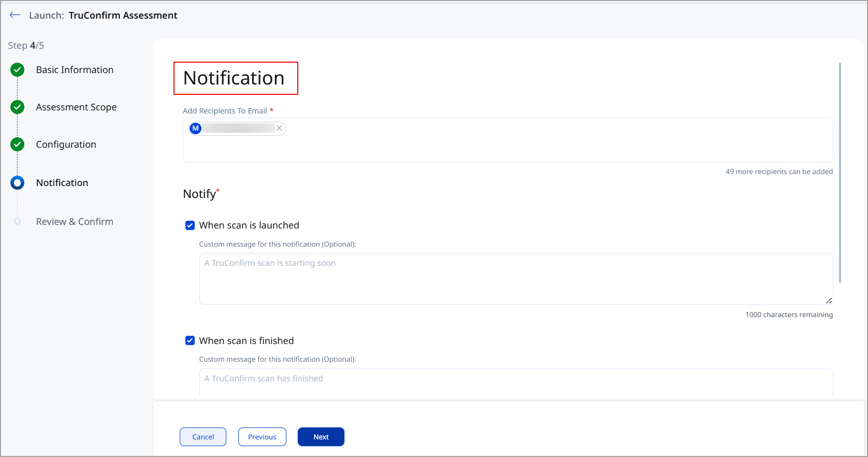The height and width of the screenshot is (457, 868).
Task: Click the Notification current step circle icon
Action: [x=17, y=182]
